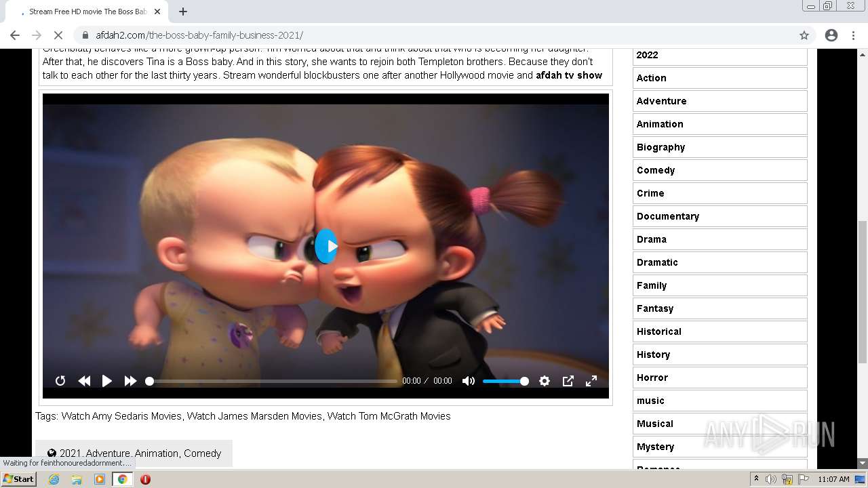Browse the History category
The width and height of the screenshot is (868, 488).
coord(720,354)
